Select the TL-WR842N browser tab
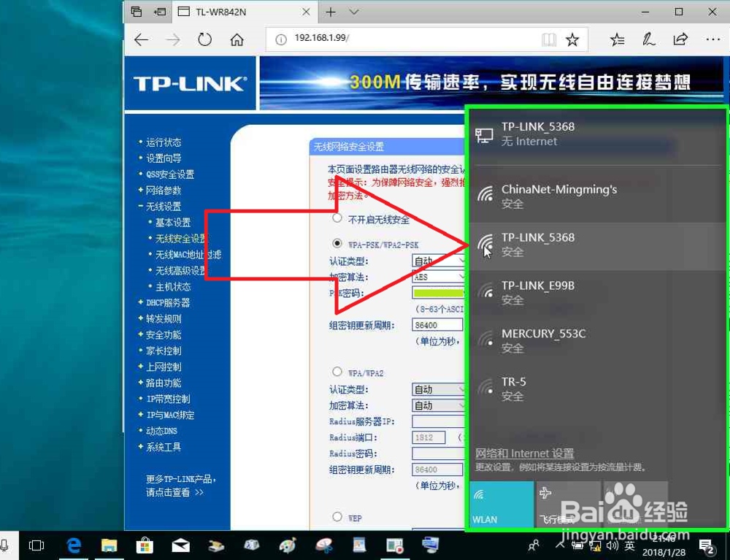Screen dimensions: 730x560 [x=245, y=12]
